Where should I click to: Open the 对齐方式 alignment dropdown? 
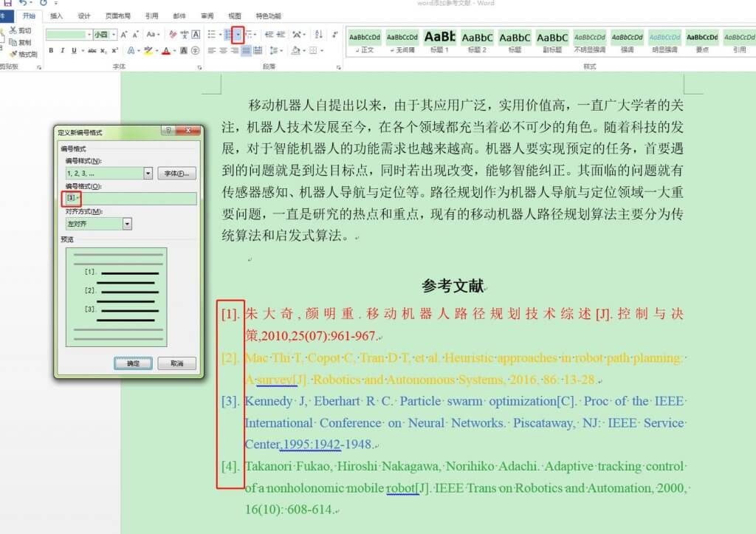coord(127,224)
